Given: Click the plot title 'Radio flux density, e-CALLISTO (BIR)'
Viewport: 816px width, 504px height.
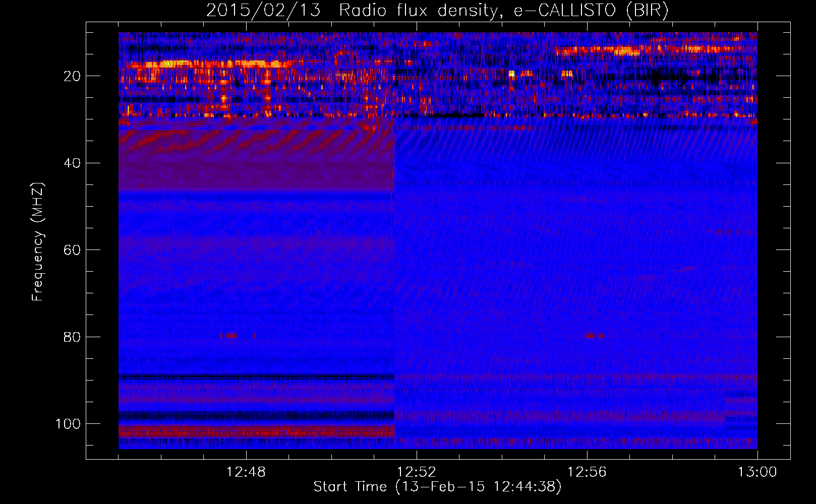Looking at the screenshot, I should pyautogui.click(x=503, y=11).
